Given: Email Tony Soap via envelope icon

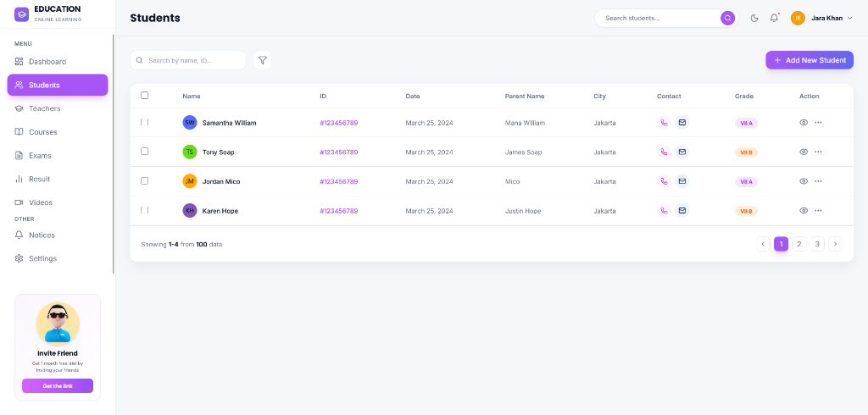Looking at the screenshot, I should coord(682,152).
